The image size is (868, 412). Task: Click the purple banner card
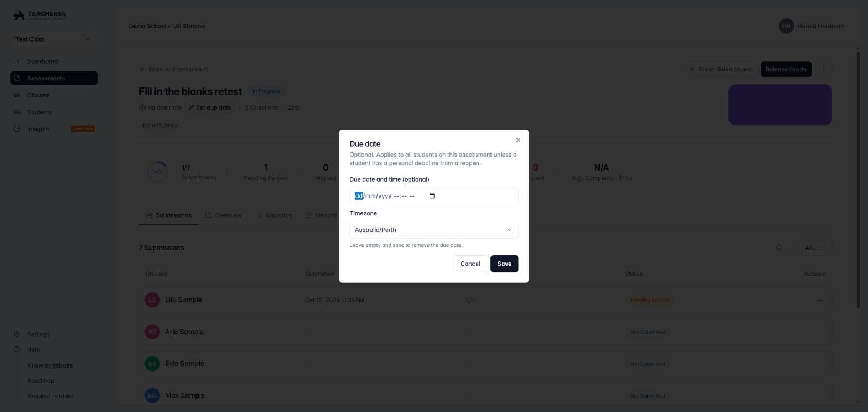point(780,104)
